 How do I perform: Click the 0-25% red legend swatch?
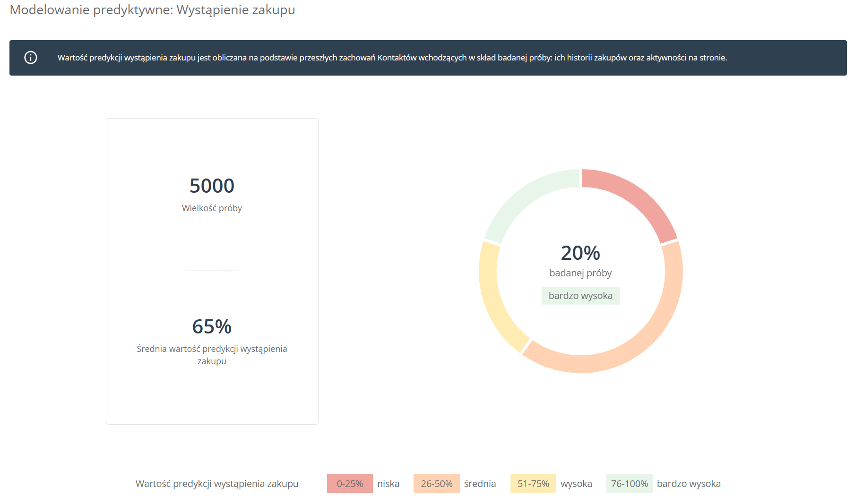click(350, 484)
